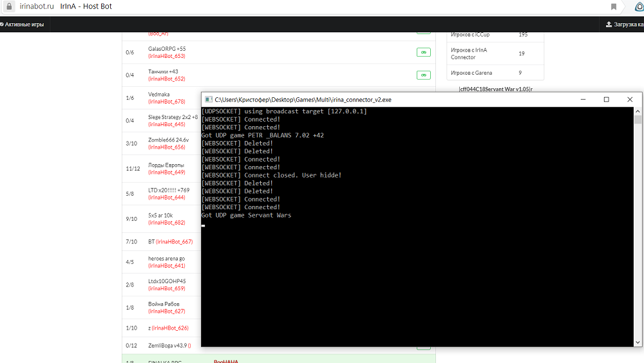Click the 'Got UDP game Servant Wars' console line
The height and width of the screenshot is (363, 644).
[x=246, y=215]
